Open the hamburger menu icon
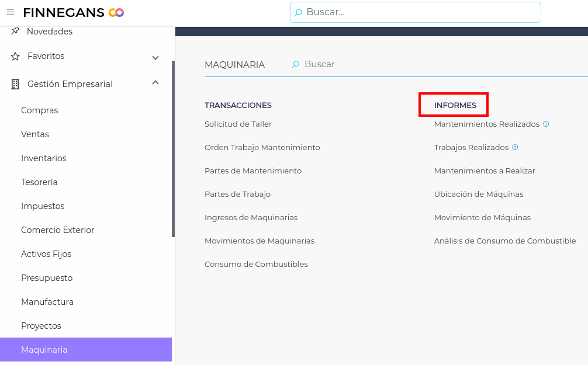 [11, 12]
